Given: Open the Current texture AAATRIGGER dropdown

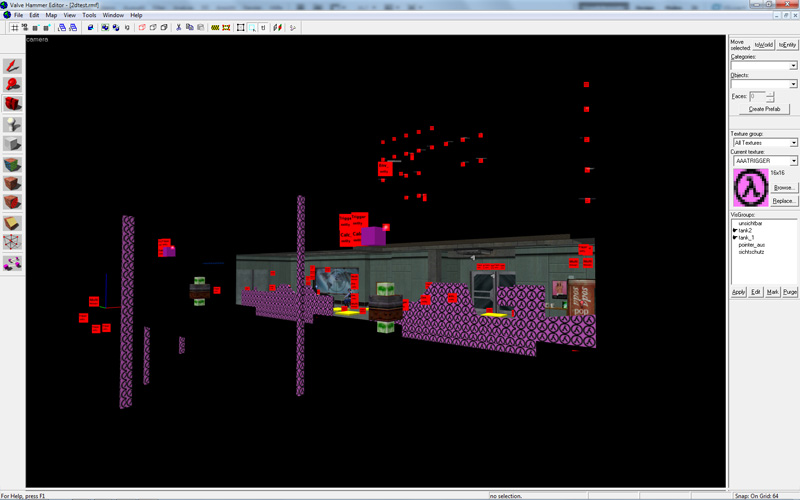Looking at the screenshot, I should click(793, 161).
